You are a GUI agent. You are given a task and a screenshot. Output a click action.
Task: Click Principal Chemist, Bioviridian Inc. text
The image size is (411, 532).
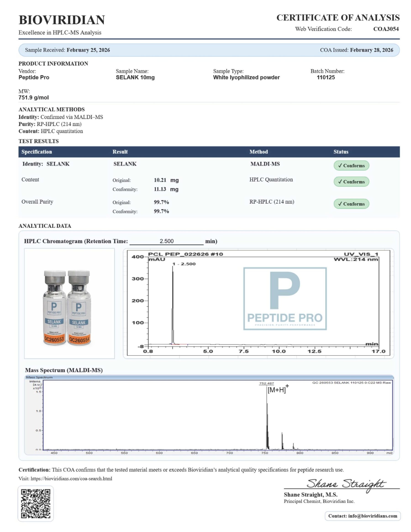click(x=319, y=501)
